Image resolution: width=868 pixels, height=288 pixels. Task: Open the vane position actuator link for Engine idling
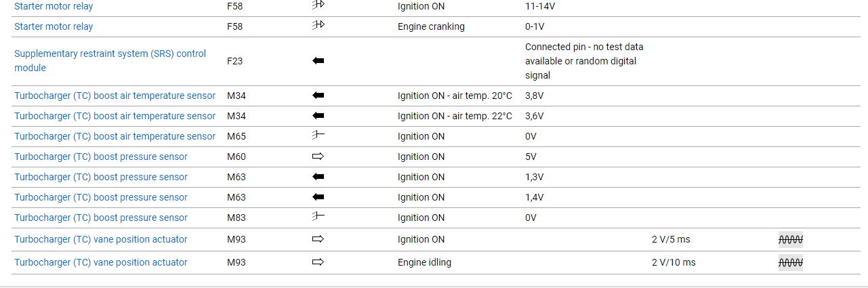click(x=101, y=262)
